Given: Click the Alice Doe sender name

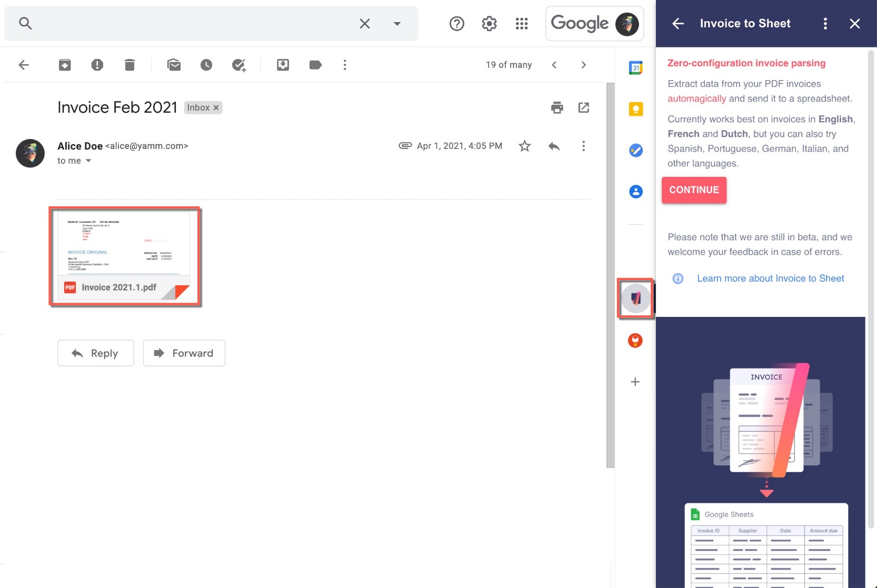Looking at the screenshot, I should 80,146.
